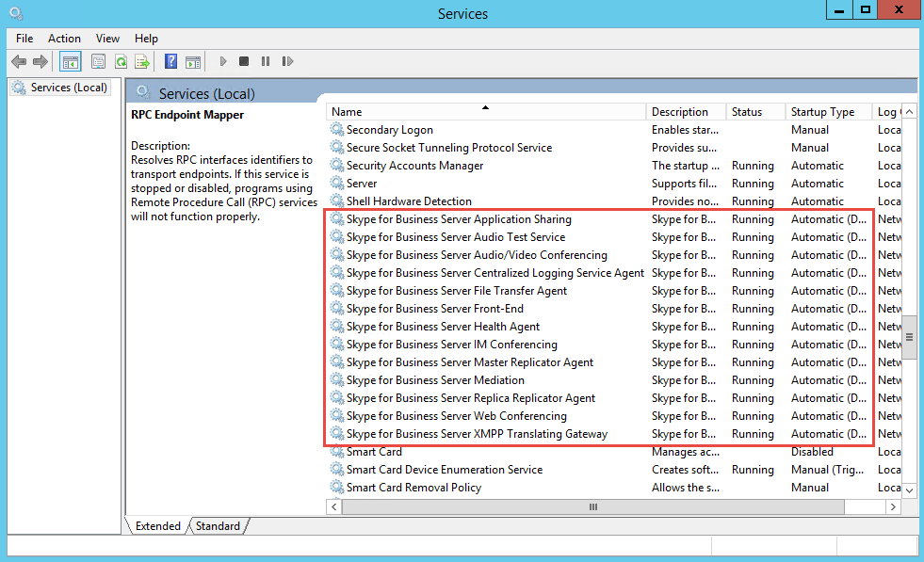Click gear icon of Skype Web Conferencing service

click(337, 416)
